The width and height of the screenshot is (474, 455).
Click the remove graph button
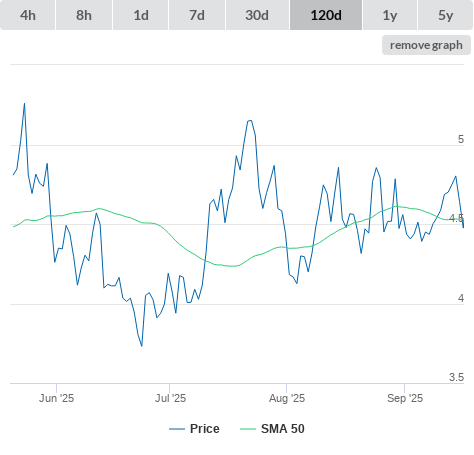[426, 45]
